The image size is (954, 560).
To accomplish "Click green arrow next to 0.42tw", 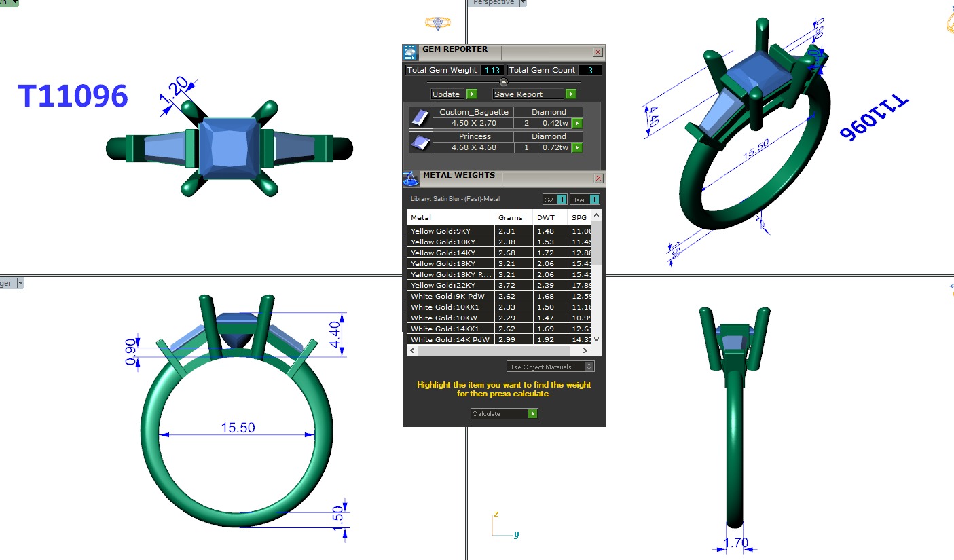I will coord(577,123).
